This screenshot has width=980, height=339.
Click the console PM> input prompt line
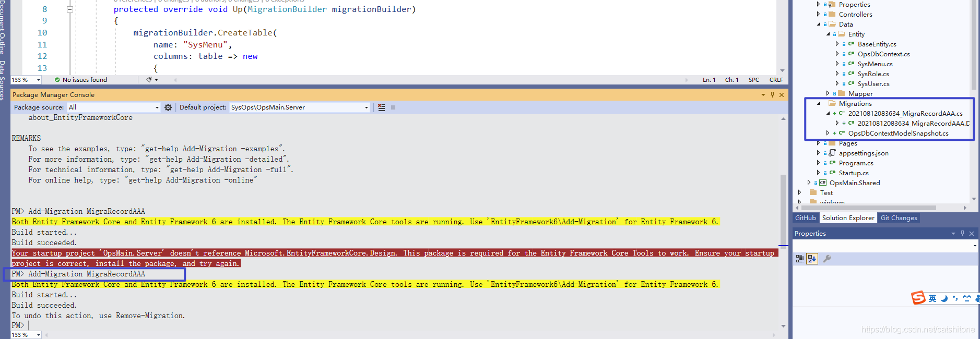pos(395,325)
